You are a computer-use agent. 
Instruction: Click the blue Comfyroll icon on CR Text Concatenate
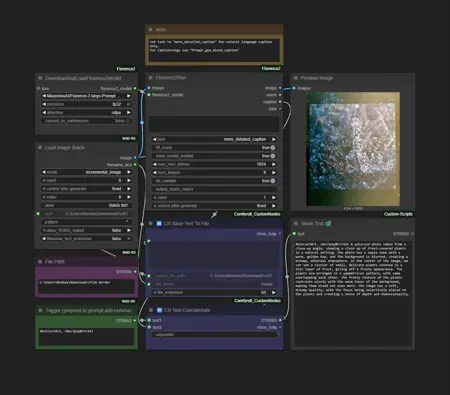coord(159,310)
